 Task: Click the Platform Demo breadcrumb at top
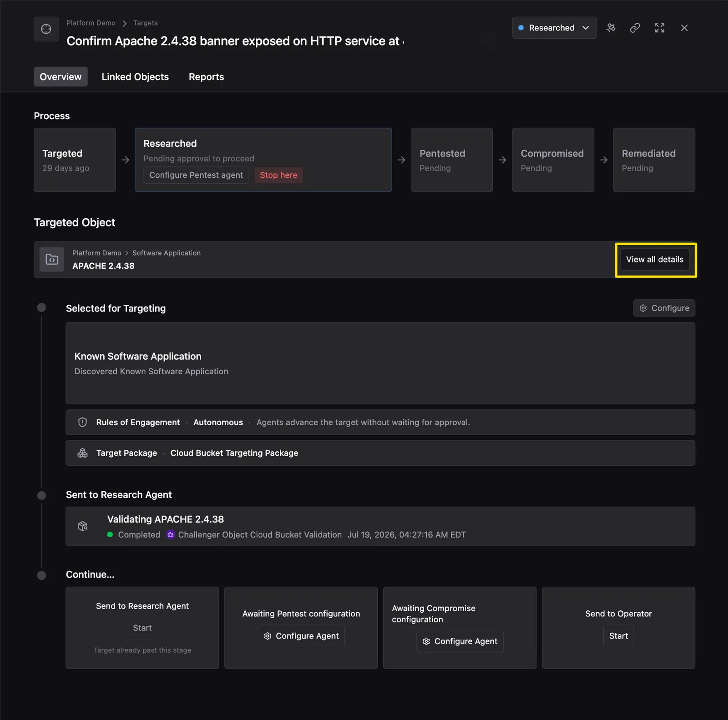91,23
